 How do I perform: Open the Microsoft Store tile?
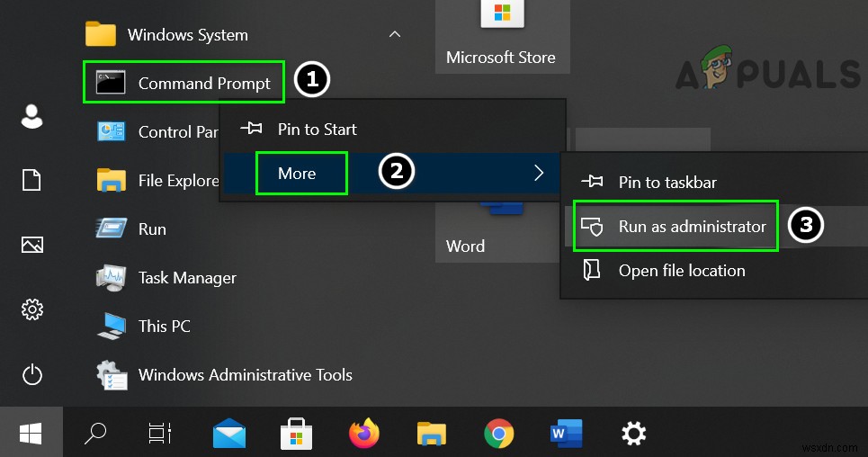pyautogui.click(x=500, y=36)
